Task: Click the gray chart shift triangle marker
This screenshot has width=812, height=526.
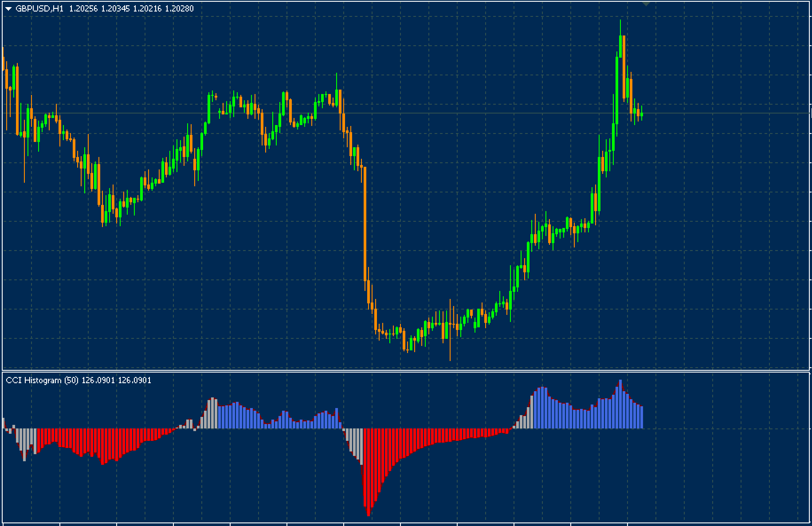Action: 646,4
